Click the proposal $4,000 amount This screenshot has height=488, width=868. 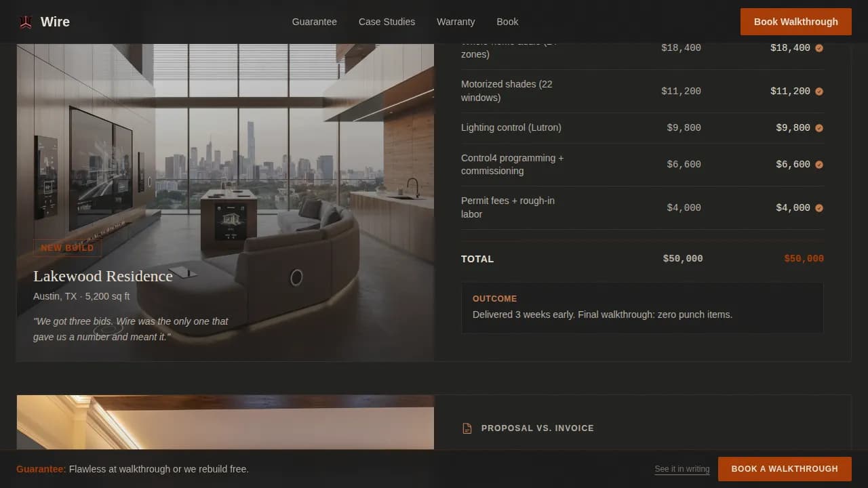pos(684,208)
